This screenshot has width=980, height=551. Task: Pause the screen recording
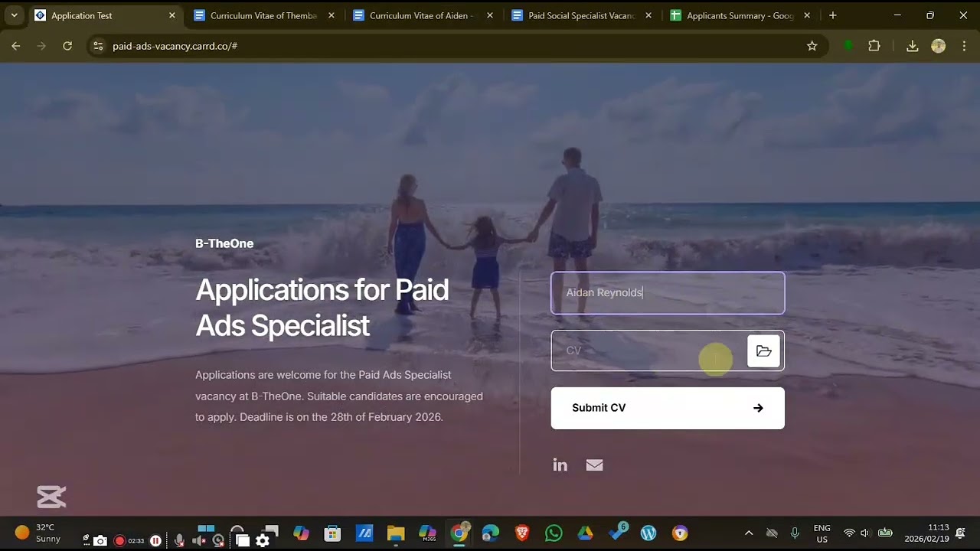pos(155,541)
